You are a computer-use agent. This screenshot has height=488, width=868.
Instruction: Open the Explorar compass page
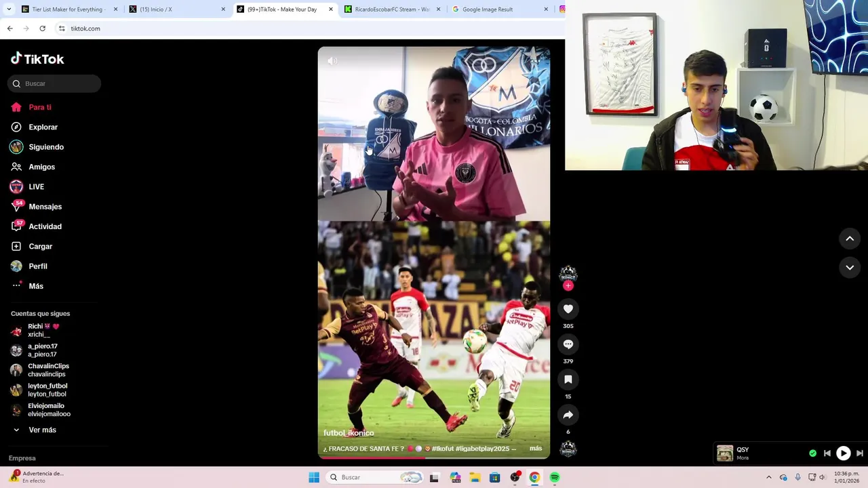(x=34, y=127)
